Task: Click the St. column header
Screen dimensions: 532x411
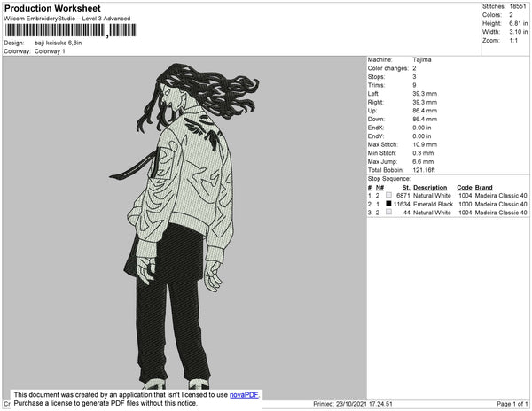Action: [x=406, y=188]
